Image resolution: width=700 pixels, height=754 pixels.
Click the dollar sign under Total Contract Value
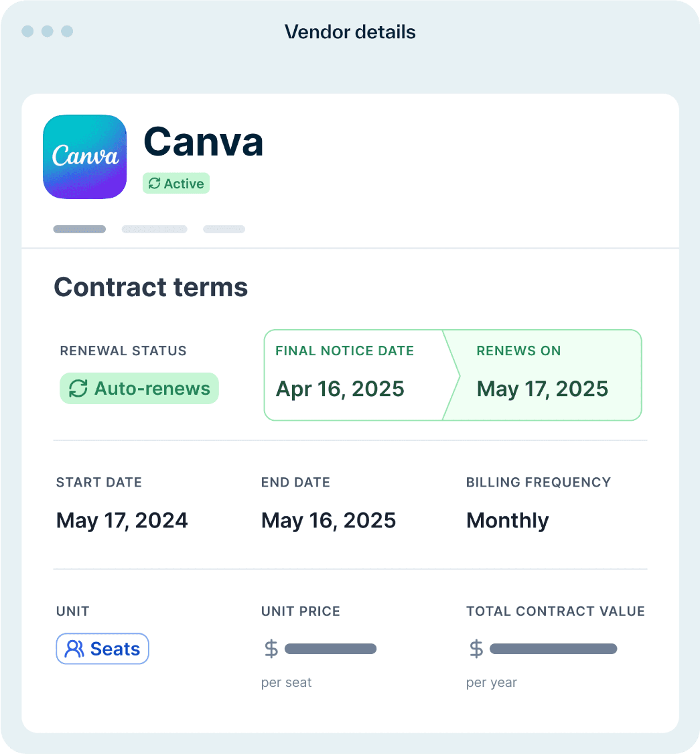(476, 649)
